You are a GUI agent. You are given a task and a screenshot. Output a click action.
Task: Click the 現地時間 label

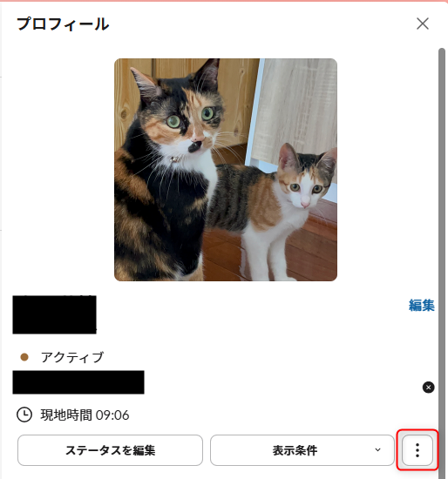66,415
